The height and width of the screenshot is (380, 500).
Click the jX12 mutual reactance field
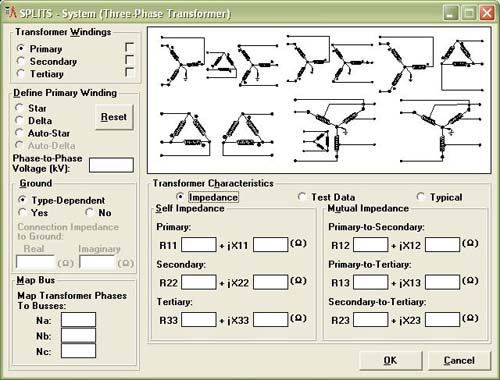443,245
